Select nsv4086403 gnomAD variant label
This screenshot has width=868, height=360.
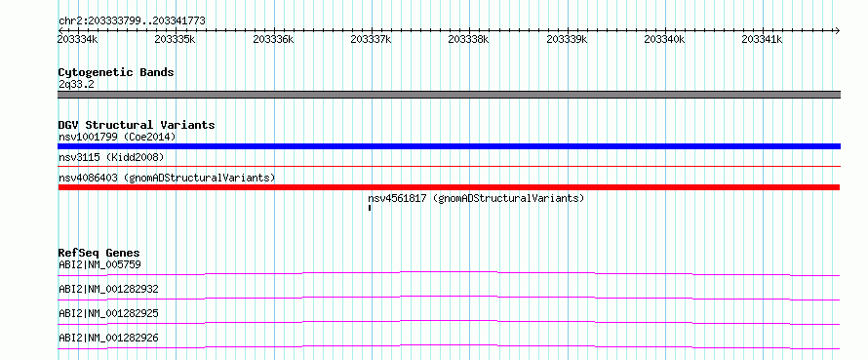coord(167,178)
